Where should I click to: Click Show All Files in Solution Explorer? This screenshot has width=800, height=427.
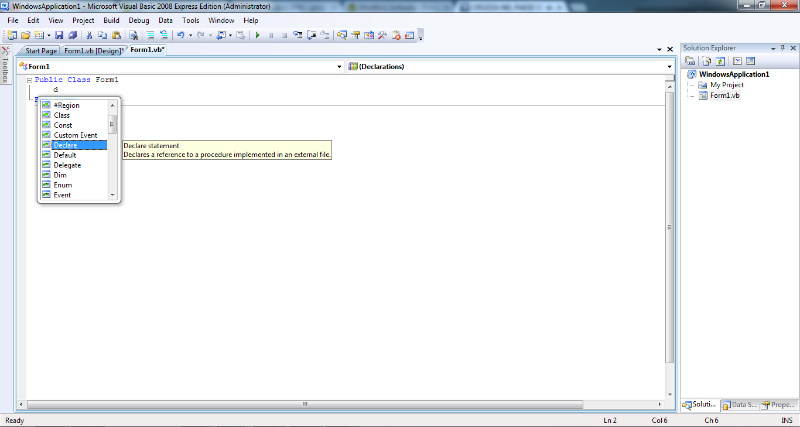pyautogui.click(x=704, y=61)
